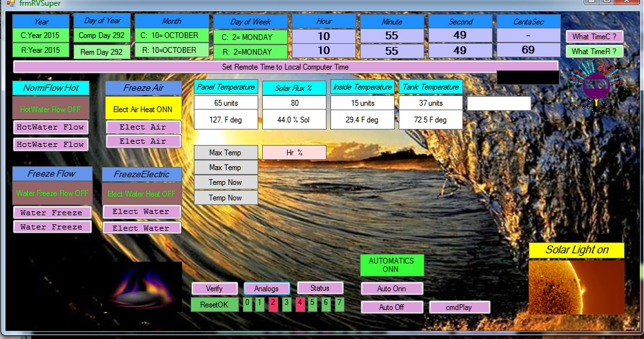Click the CentaSec value 69
The width and height of the screenshot is (644, 339).
(529, 50)
